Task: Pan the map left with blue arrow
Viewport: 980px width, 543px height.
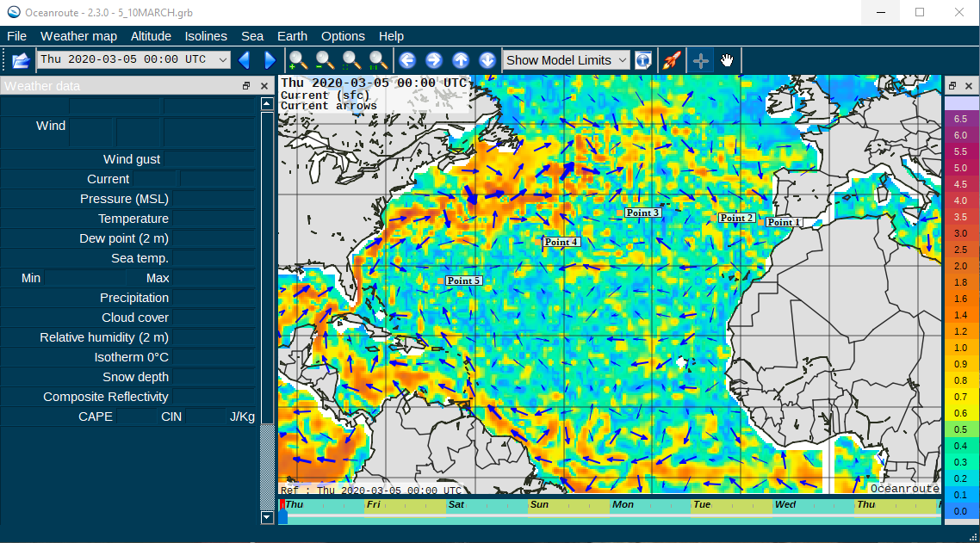Action: 407,60
